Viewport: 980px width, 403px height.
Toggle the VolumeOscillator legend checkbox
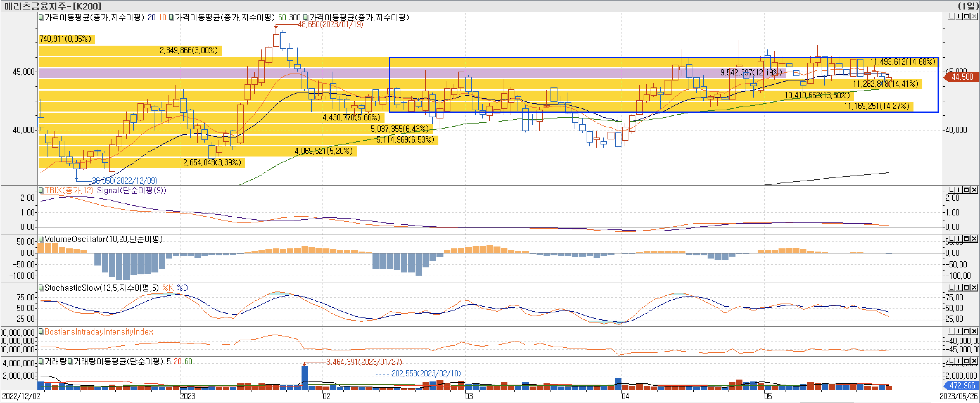click(x=41, y=239)
